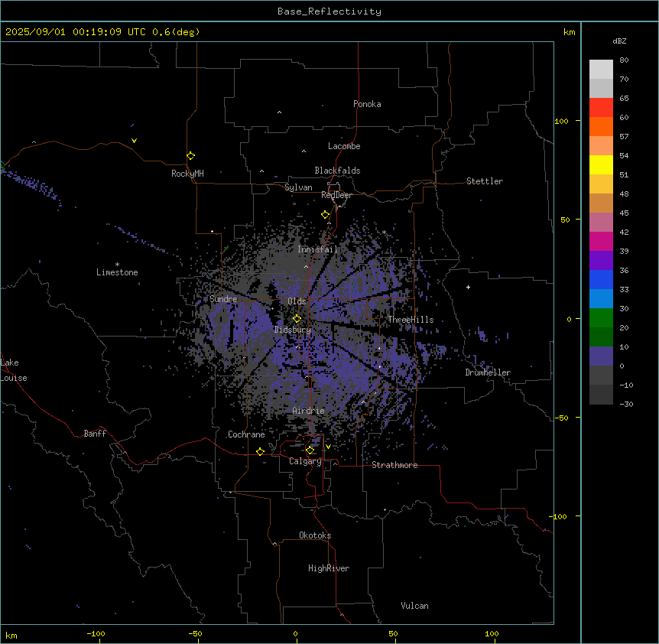This screenshot has height=644, width=659.
Task: Pick the dark gray -30 to -10 legend color
Action: point(601,395)
